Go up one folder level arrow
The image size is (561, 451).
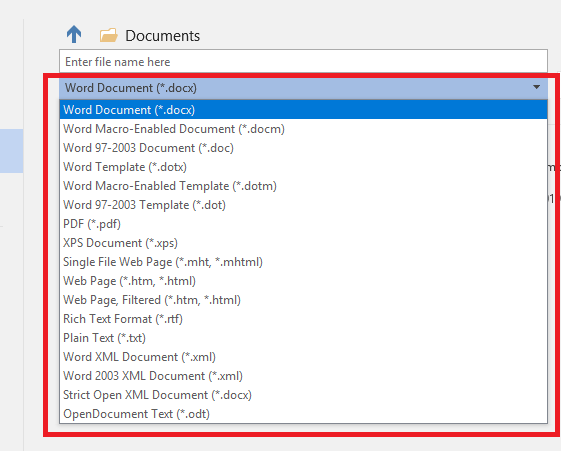tap(74, 34)
